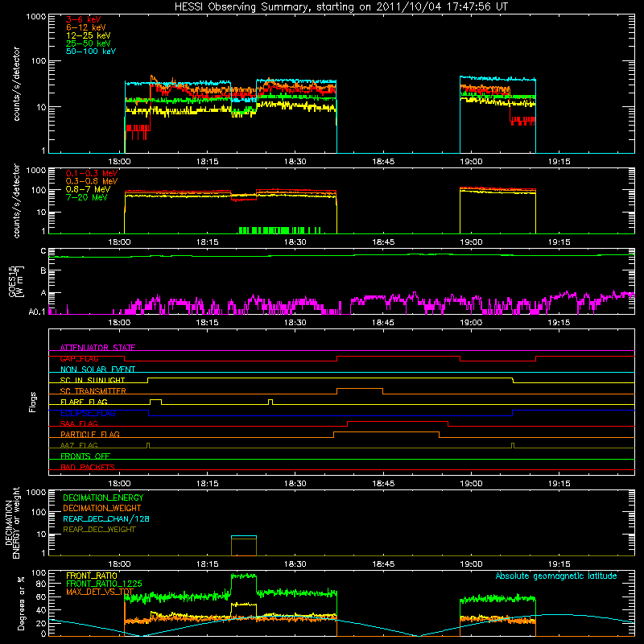Screen dimensions: 644x644
Task: Select the FRONTS_OFF flag label
Action: [x=85, y=456]
